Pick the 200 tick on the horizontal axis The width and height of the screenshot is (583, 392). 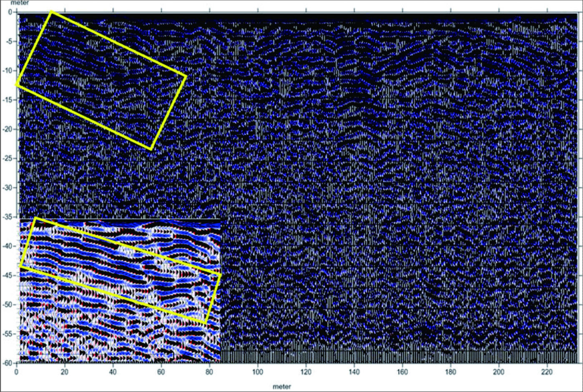pyautogui.click(x=498, y=371)
